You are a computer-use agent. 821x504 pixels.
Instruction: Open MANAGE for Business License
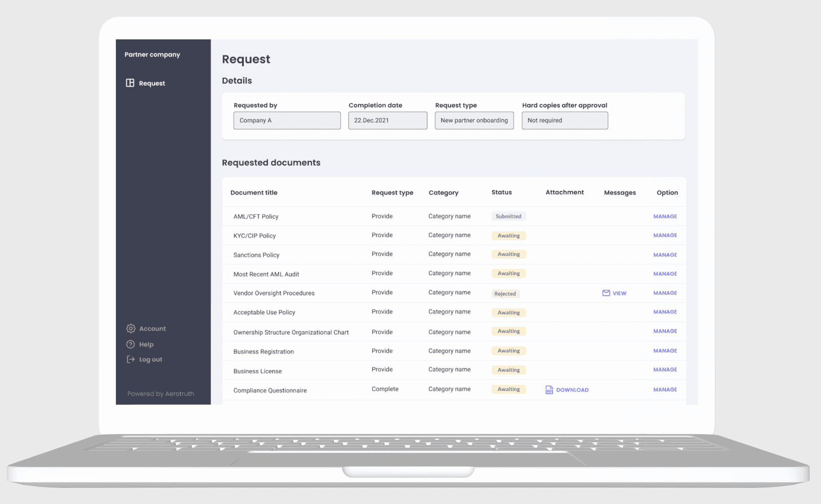[665, 370]
